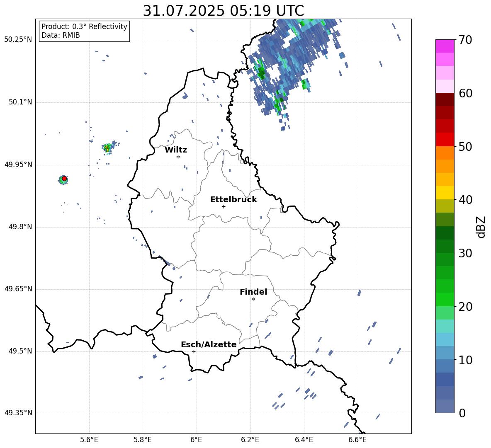This screenshot has width=491, height=448.
Task: Click the 49.65°N latitude label
Action: [18, 289]
